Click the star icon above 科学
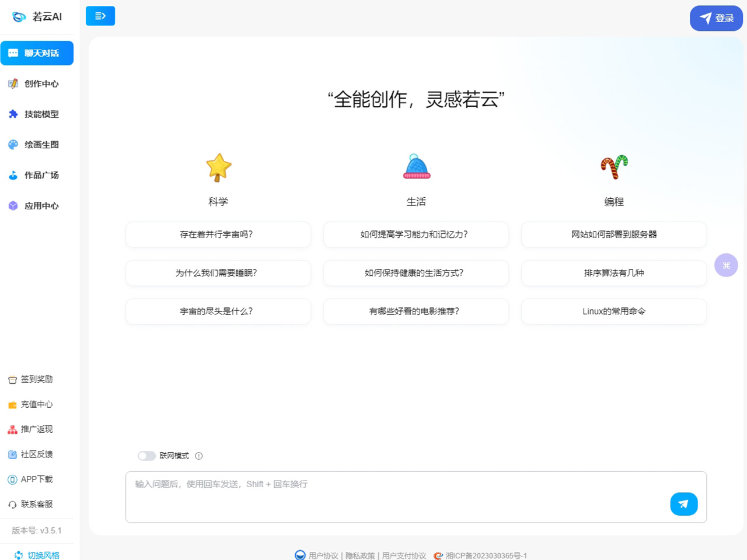This screenshot has height=560, width=747. pyautogui.click(x=218, y=167)
